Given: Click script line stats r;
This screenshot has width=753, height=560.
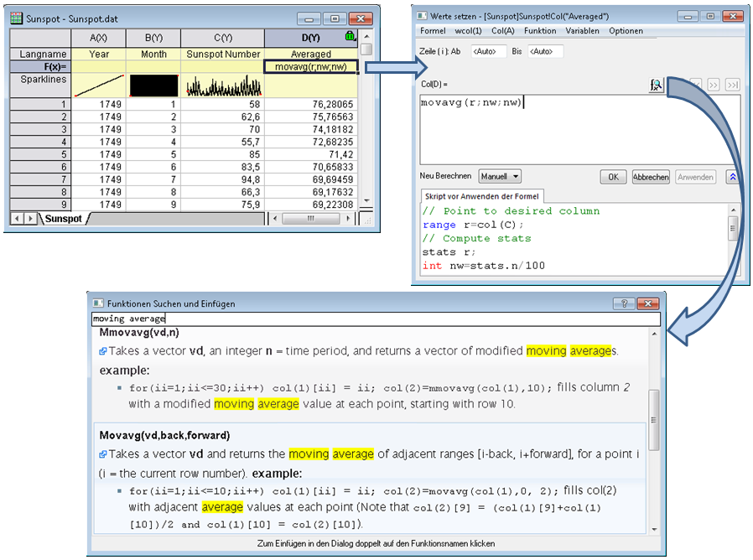Looking at the screenshot, I should (x=449, y=252).
